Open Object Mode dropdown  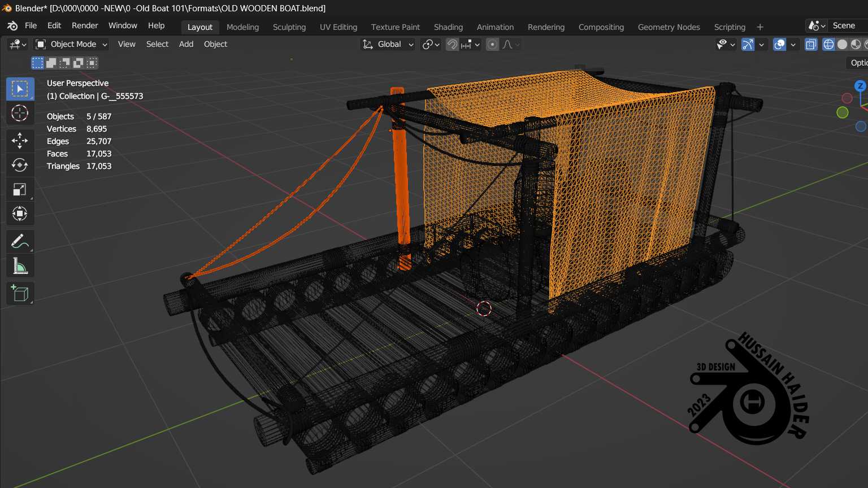click(71, 44)
